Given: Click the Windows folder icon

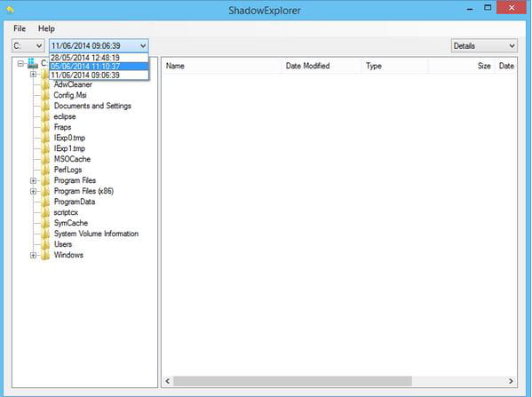Looking at the screenshot, I should coord(45,255).
